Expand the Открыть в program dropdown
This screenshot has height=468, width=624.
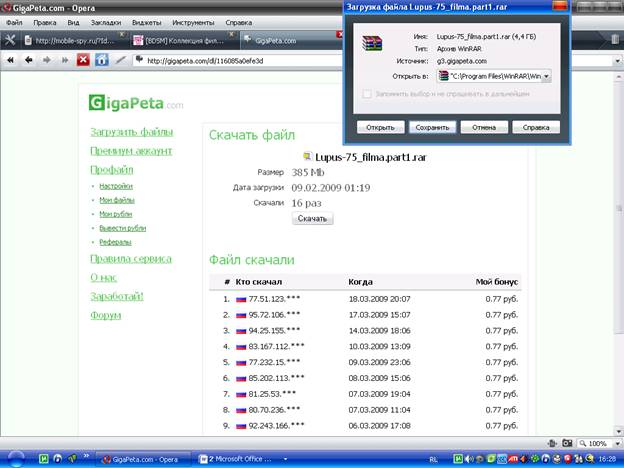tap(546, 76)
